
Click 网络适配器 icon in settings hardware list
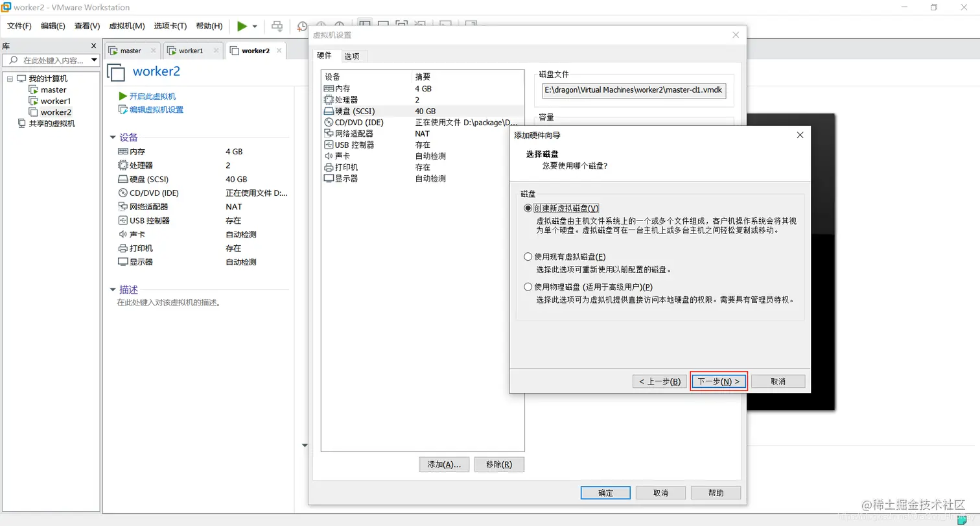pyautogui.click(x=329, y=133)
